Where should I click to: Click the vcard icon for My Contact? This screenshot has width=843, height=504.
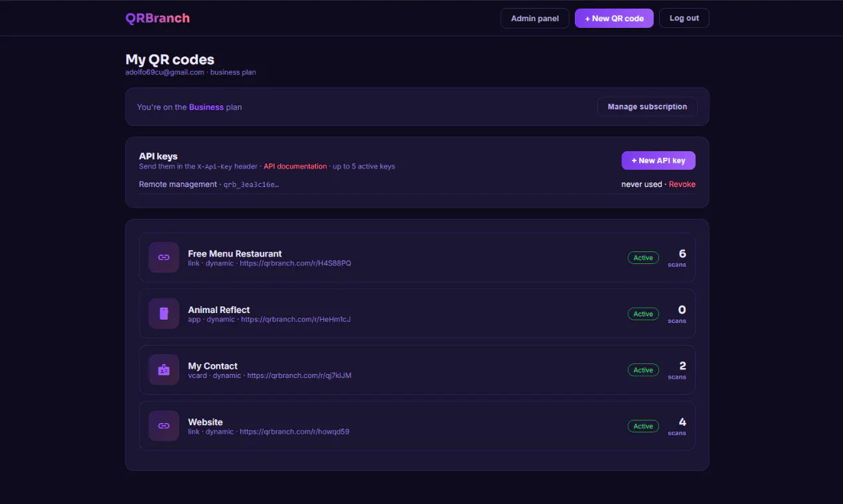pos(164,370)
